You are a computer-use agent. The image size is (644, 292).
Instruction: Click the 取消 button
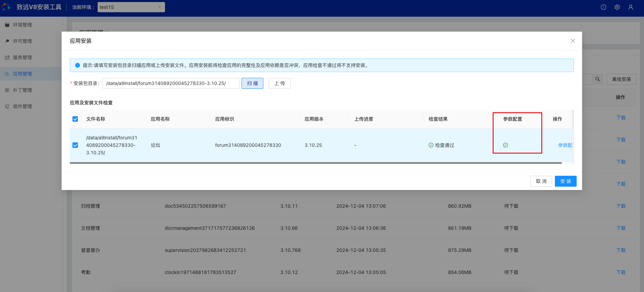[541, 181]
